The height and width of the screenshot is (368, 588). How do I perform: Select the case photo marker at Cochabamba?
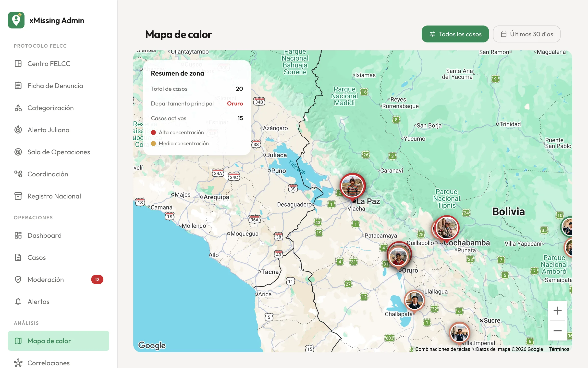(446, 228)
